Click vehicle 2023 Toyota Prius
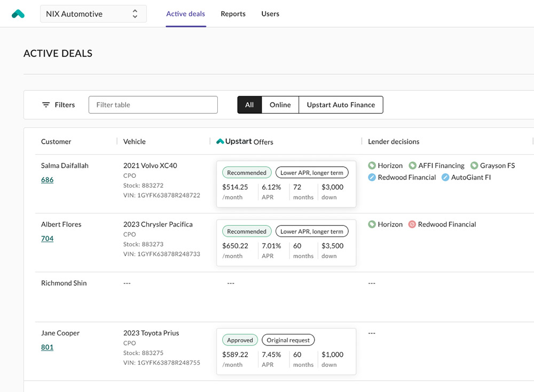This screenshot has height=392, width=534. point(151,333)
